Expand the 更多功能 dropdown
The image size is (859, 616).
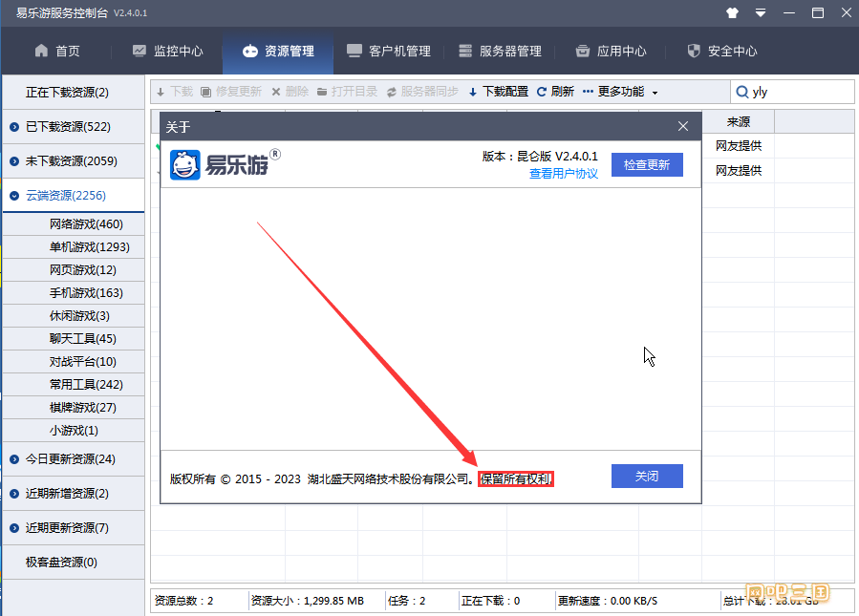654,93
